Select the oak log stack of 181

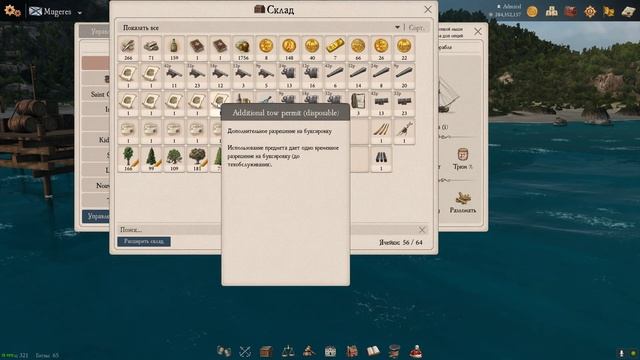pos(197,159)
